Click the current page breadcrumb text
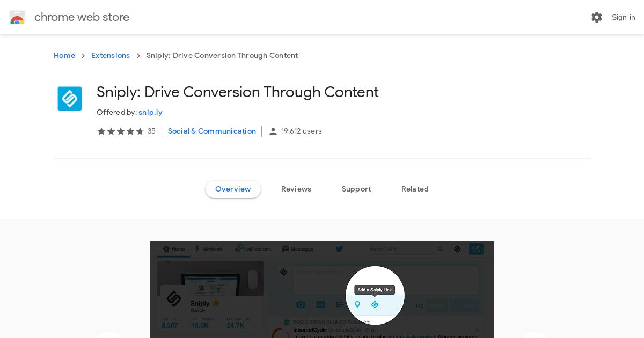644x338 pixels. pyautogui.click(x=222, y=56)
